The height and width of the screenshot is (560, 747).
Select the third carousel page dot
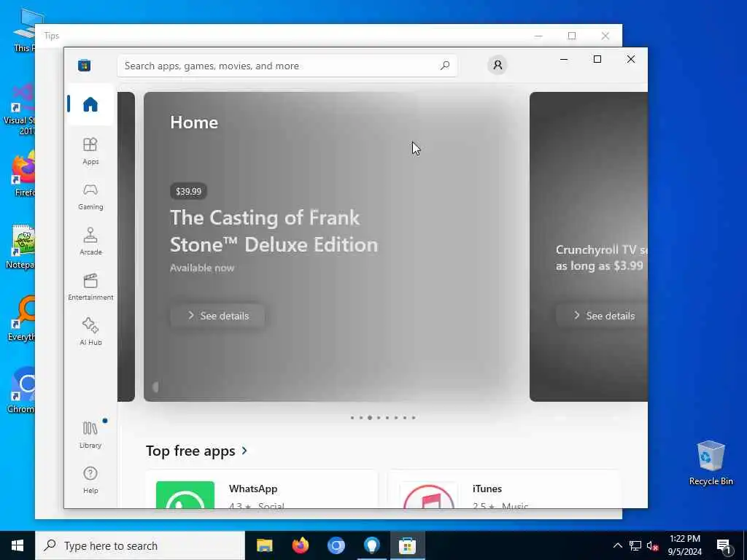(370, 418)
